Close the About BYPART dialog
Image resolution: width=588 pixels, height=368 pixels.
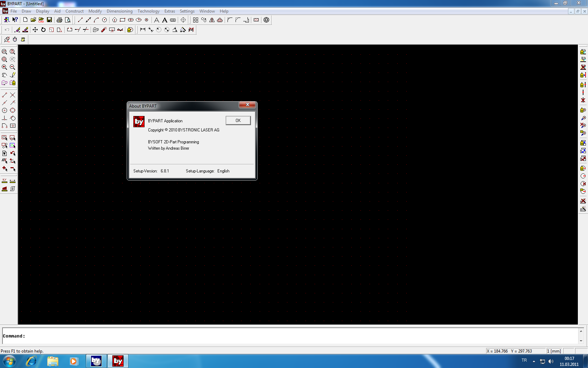[238, 121]
